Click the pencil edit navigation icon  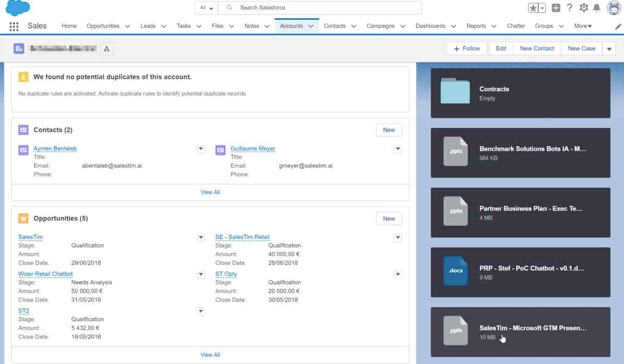617,27
